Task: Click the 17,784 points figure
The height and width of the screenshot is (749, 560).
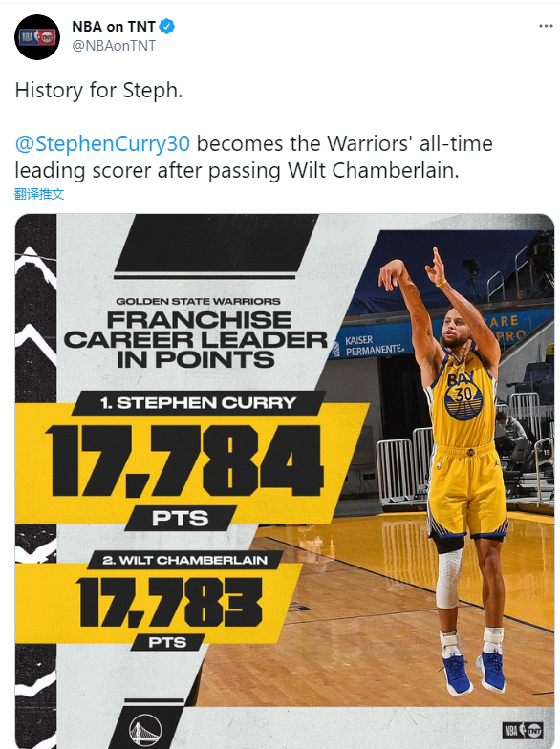Action: (x=184, y=460)
